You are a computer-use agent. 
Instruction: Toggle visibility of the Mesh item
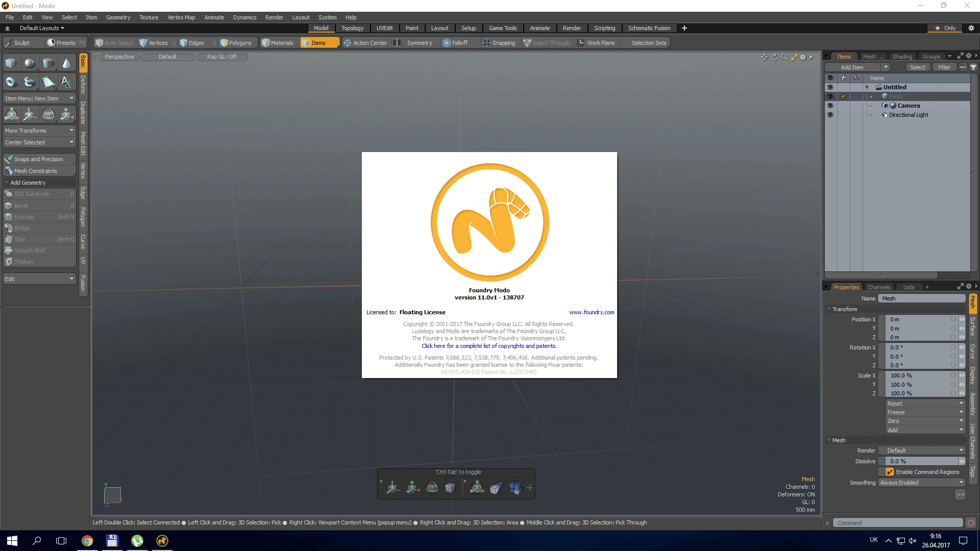point(830,96)
